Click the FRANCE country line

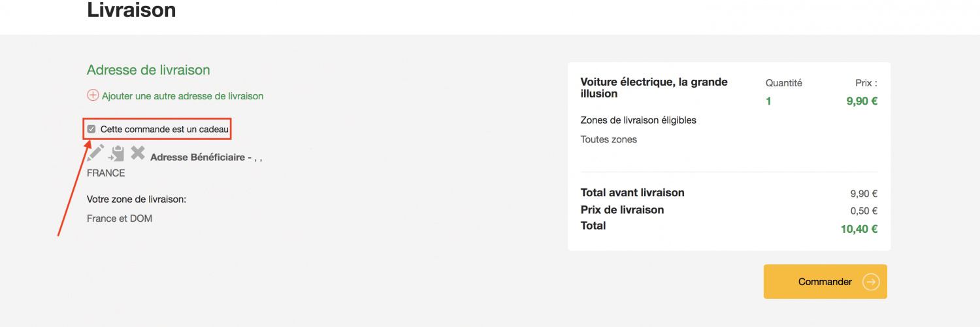pos(106,173)
